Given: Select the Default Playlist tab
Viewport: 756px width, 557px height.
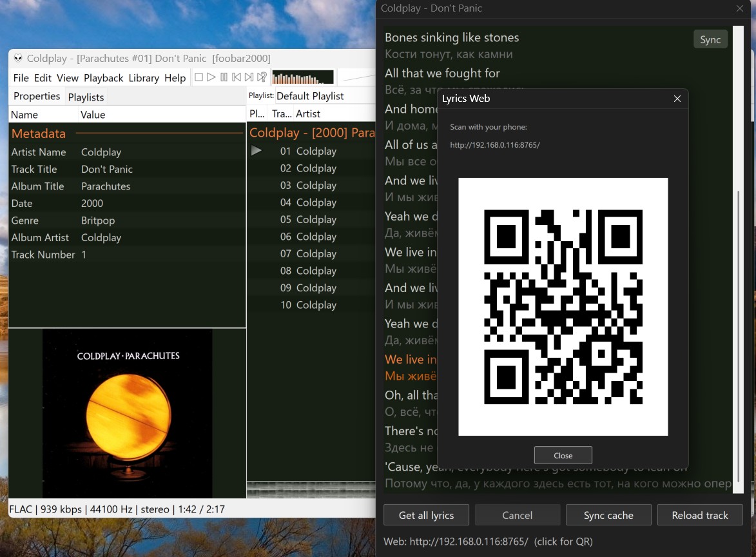Looking at the screenshot, I should [x=310, y=96].
